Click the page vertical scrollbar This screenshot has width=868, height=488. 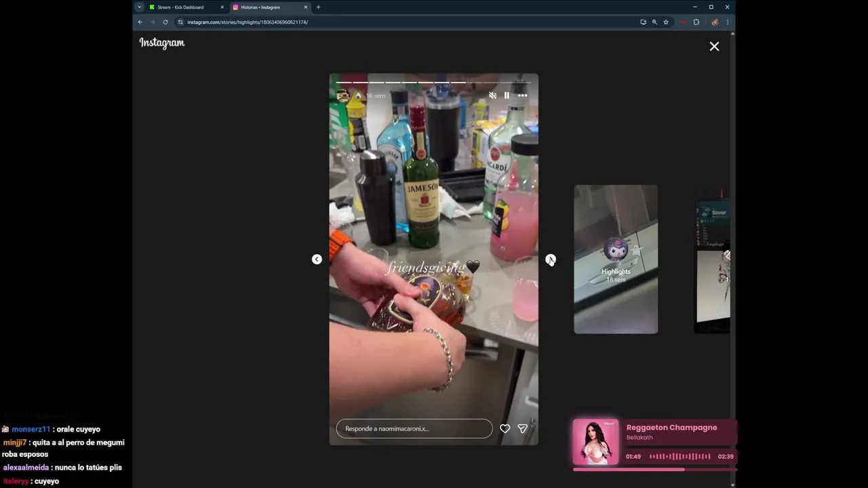[x=732, y=258]
